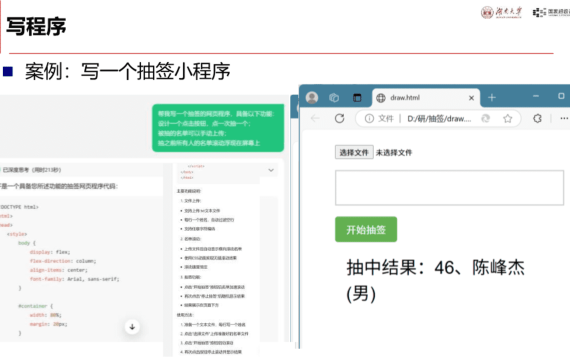Click the university logo at top right
The width and height of the screenshot is (570, 360).
coord(501,12)
